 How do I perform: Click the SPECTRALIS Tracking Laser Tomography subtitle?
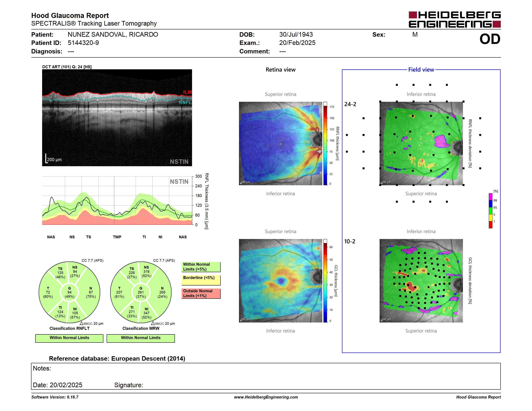[94, 24]
